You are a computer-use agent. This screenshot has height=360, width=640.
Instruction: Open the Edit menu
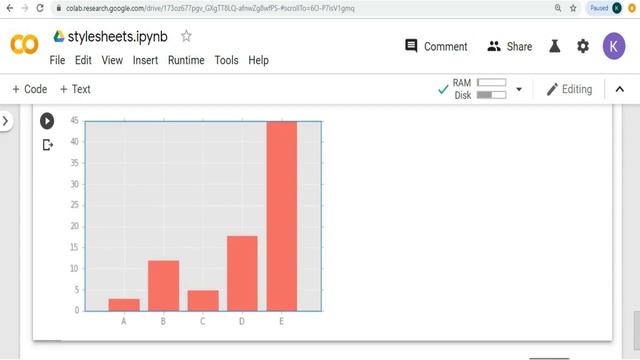[x=83, y=60]
